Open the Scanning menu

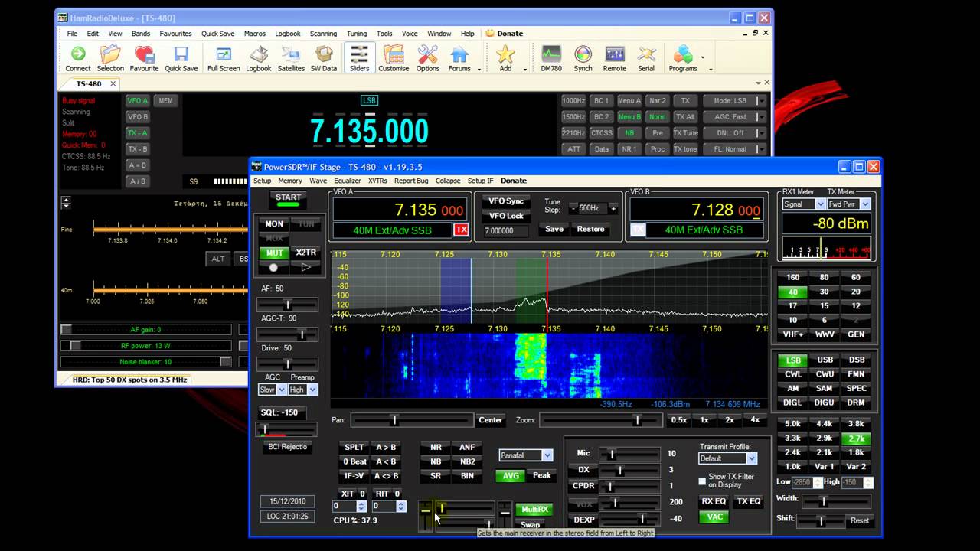tap(323, 34)
